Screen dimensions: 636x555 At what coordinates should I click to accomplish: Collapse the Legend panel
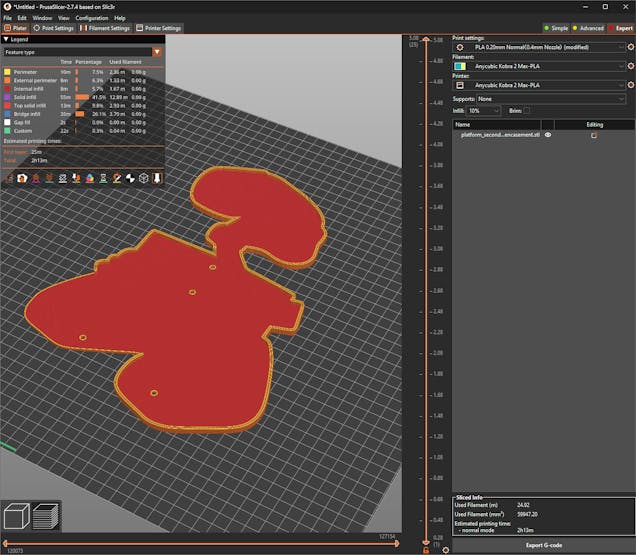tap(7, 39)
